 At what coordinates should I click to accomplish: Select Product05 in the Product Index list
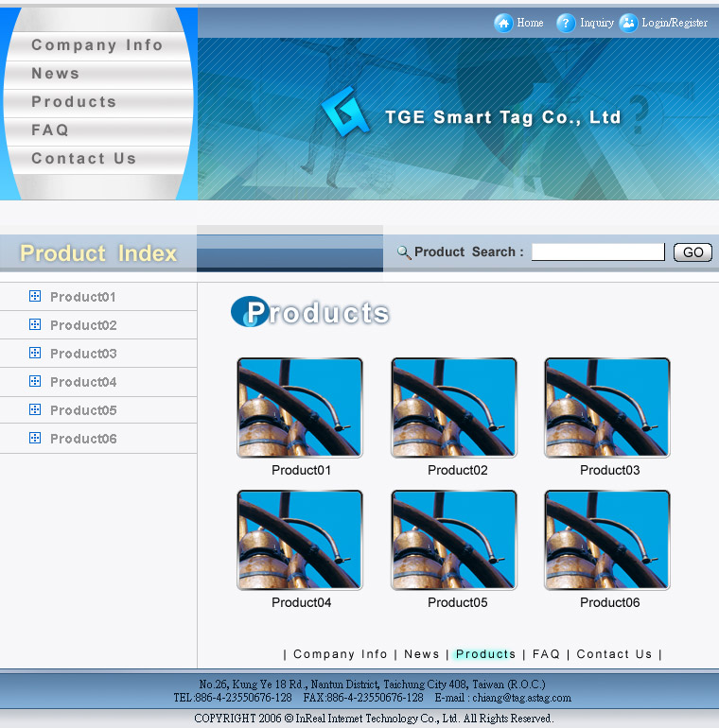[x=83, y=410]
